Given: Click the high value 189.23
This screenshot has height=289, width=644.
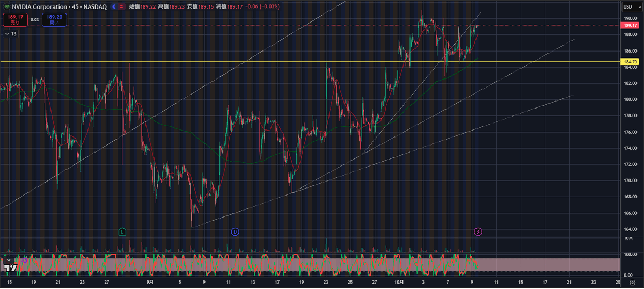Looking at the screenshot, I should (x=177, y=6).
